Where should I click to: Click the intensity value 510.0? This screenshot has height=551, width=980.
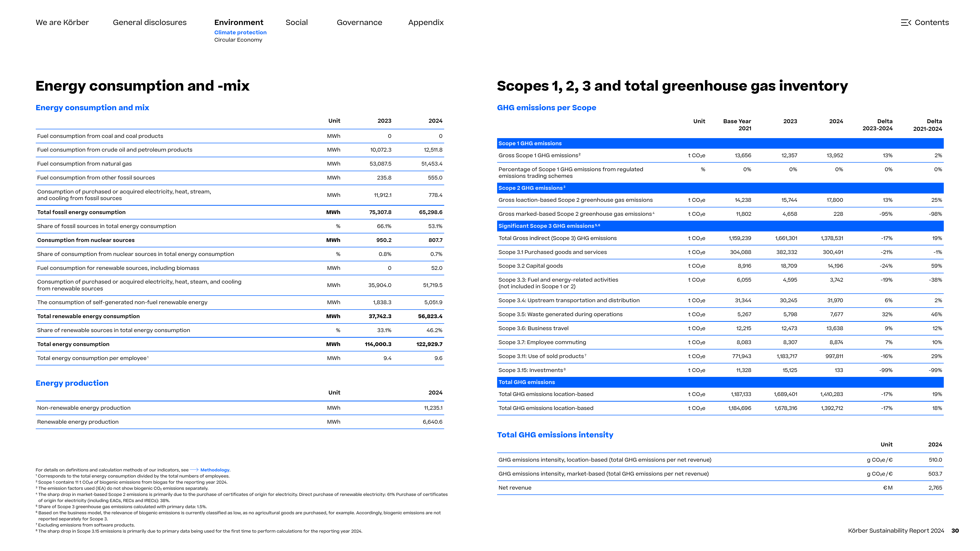(935, 460)
